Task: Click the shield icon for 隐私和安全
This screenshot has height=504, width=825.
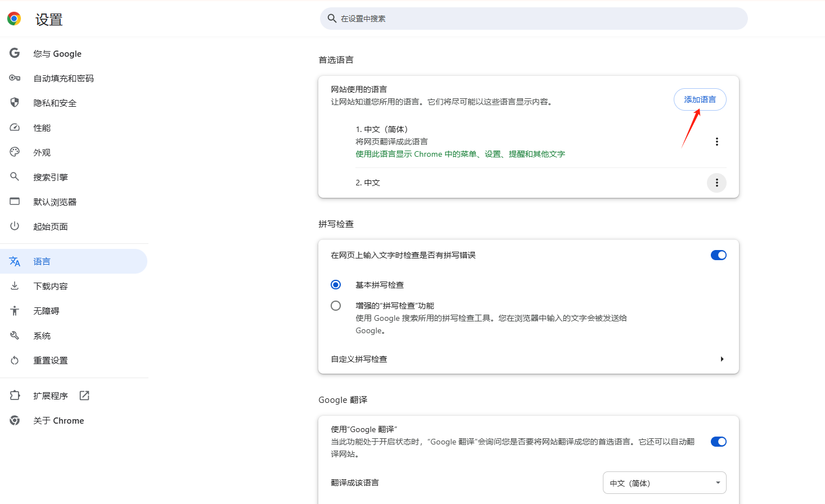Action: click(x=15, y=102)
